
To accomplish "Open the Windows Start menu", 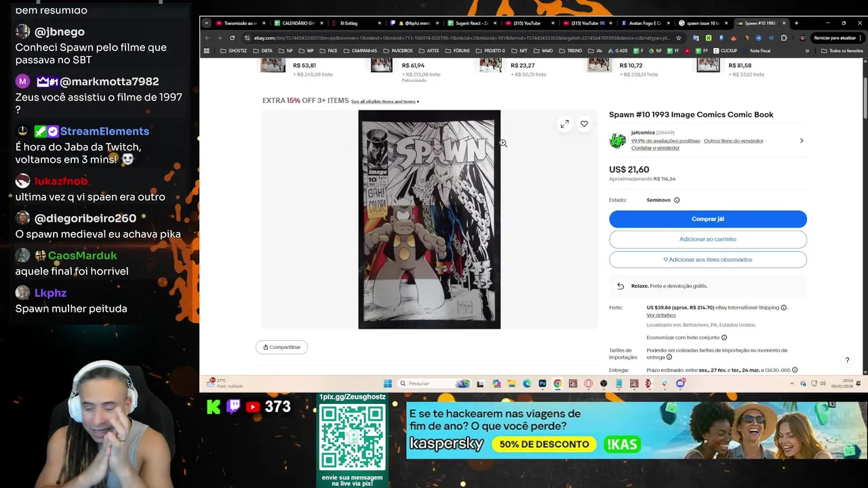I will [387, 384].
